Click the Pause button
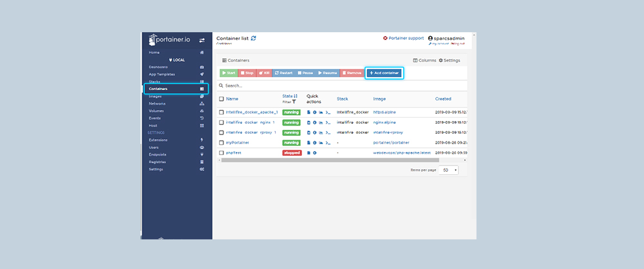Image resolution: width=644 pixels, height=269 pixels. point(305,73)
